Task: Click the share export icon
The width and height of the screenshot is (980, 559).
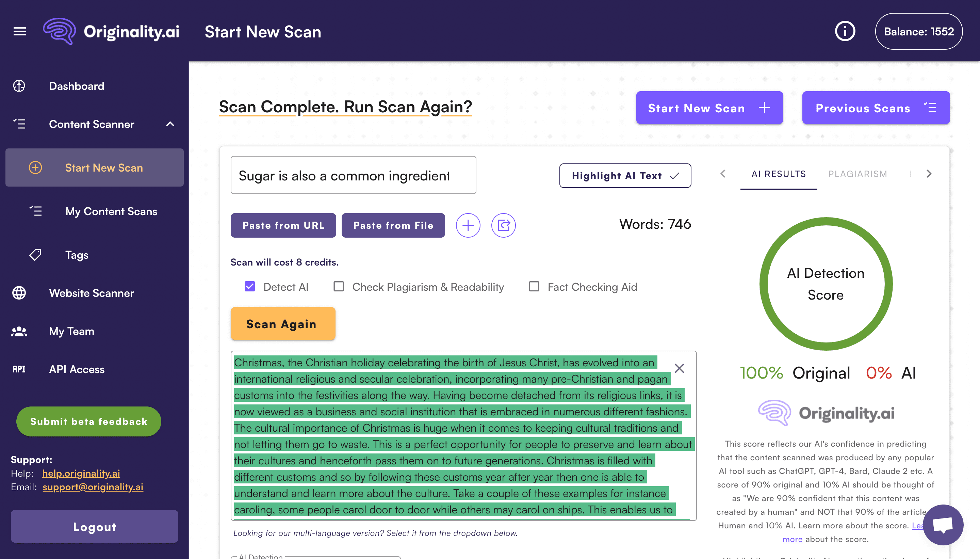Action: pos(503,225)
